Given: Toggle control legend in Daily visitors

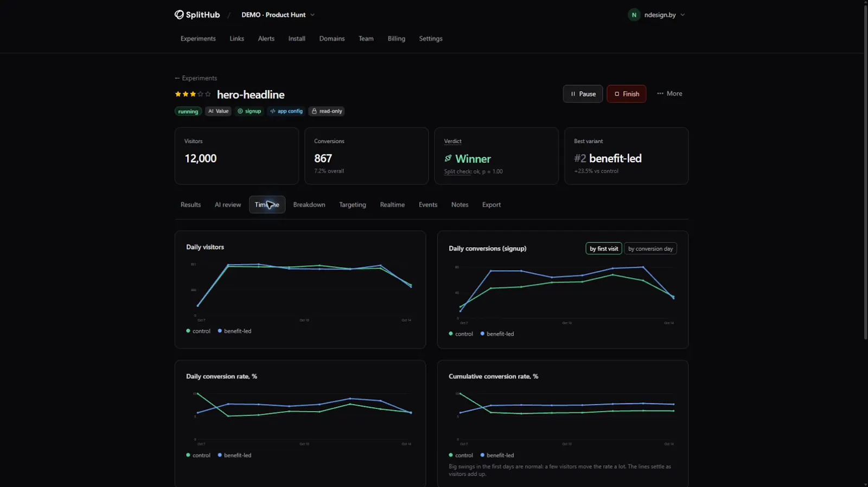Looking at the screenshot, I should pos(198,331).
